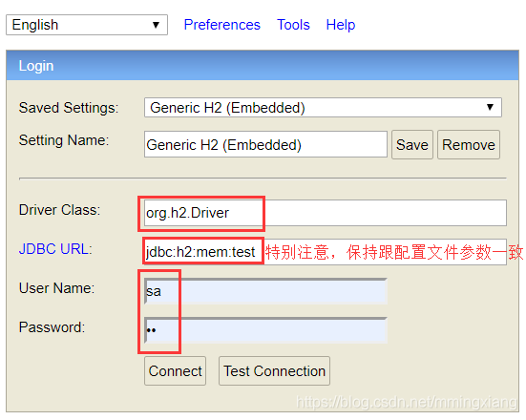Click the Driver Class label
Image resolution: width=526 pixels, height=420 pixels.
(x=60, y=210)
